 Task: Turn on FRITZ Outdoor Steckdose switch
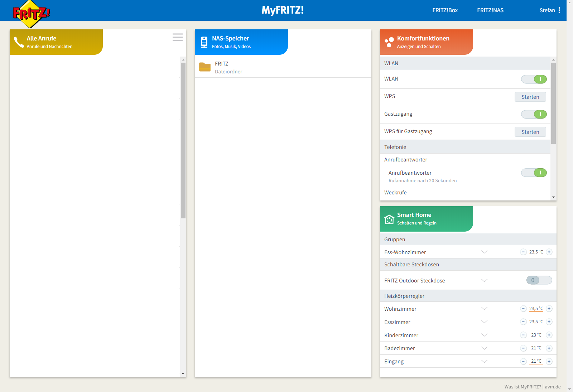coord(539,280)
